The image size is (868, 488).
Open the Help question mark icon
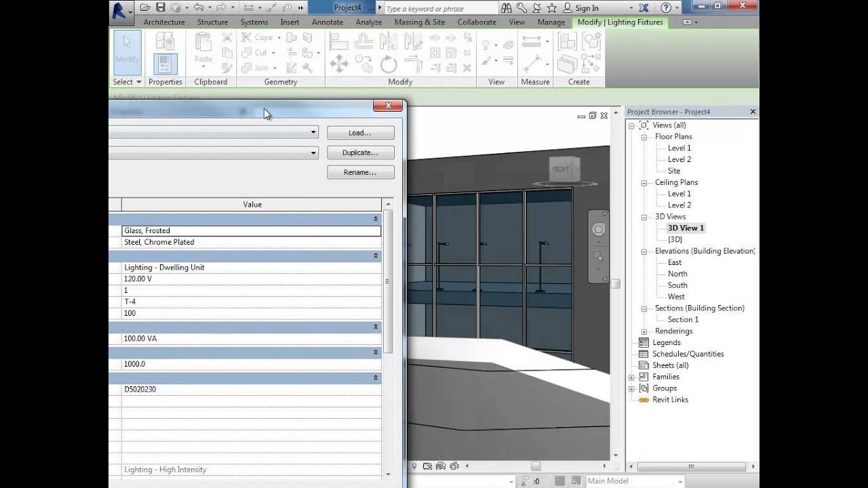tap(666, 8)
